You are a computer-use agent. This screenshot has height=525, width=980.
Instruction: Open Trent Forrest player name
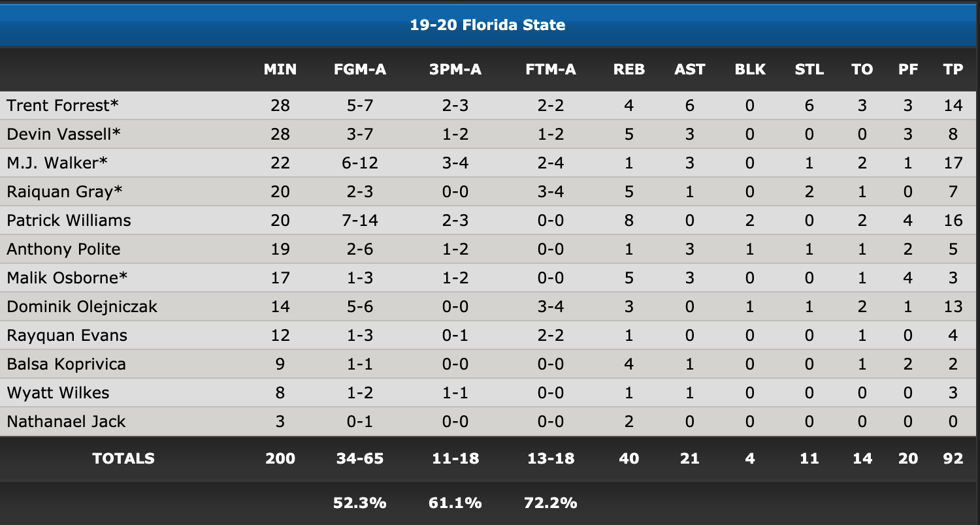[63, 105]
